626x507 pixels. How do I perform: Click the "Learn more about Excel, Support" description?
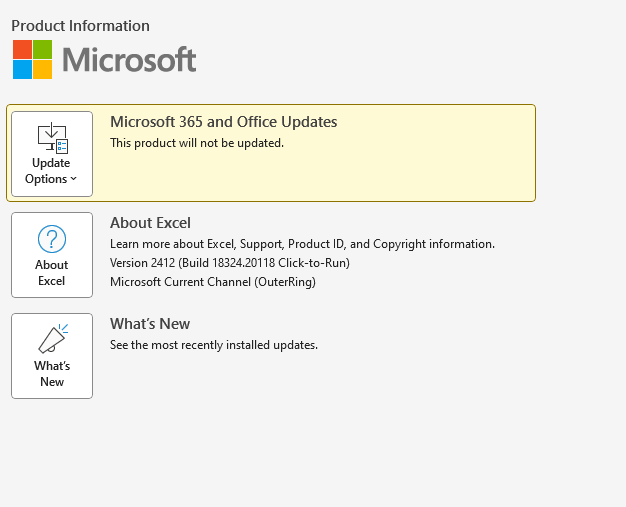click(x=302, y=244)
